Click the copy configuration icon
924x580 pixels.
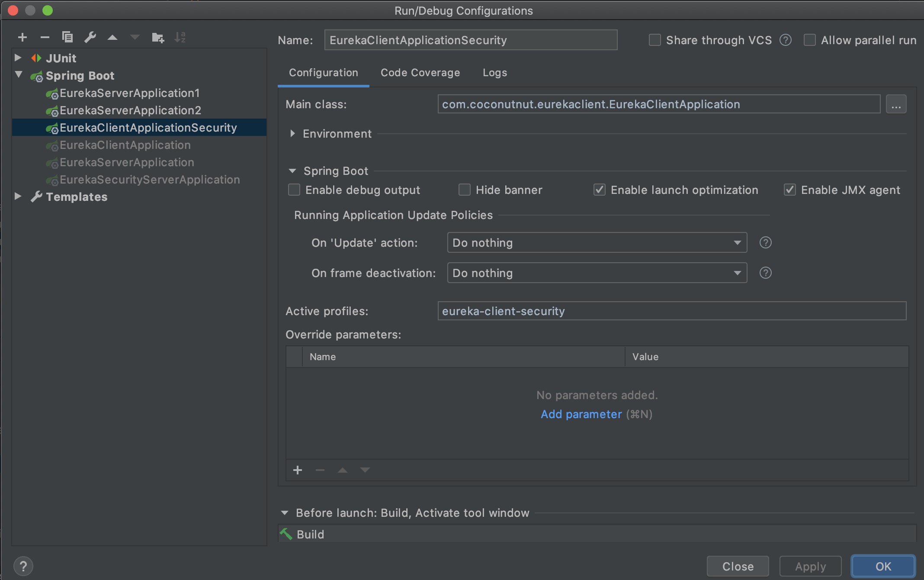(67, 38)
